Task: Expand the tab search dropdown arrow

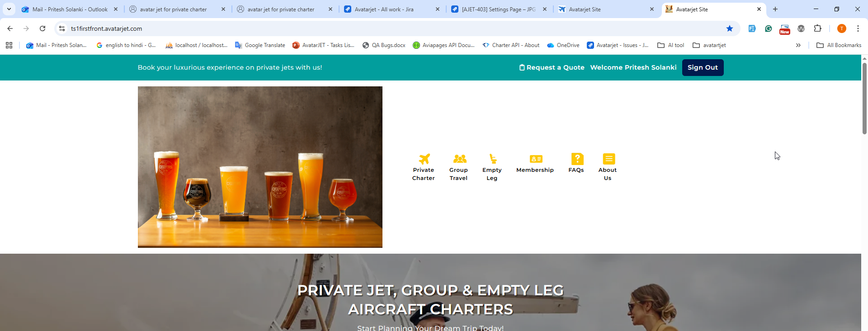Action: pyautogui.click(x=9, y=9)
